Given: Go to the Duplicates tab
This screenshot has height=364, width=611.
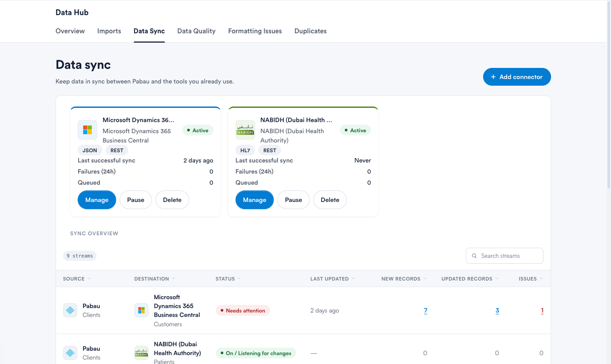Looking at the screenshot, I should point(310,31).
